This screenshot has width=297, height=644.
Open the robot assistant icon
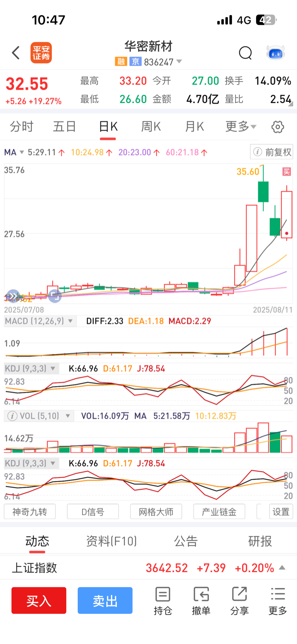point(276,53)
